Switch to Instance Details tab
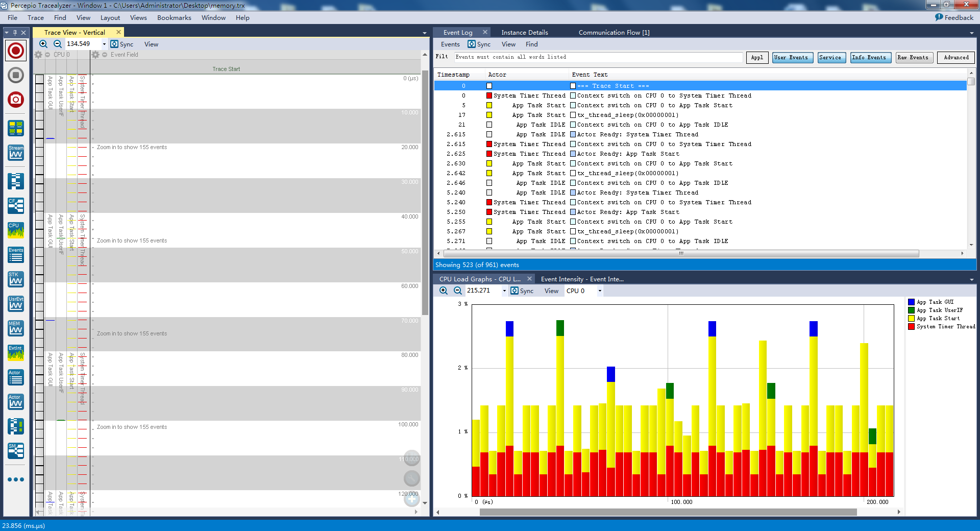The image size is (980, 531). point(525,32)
